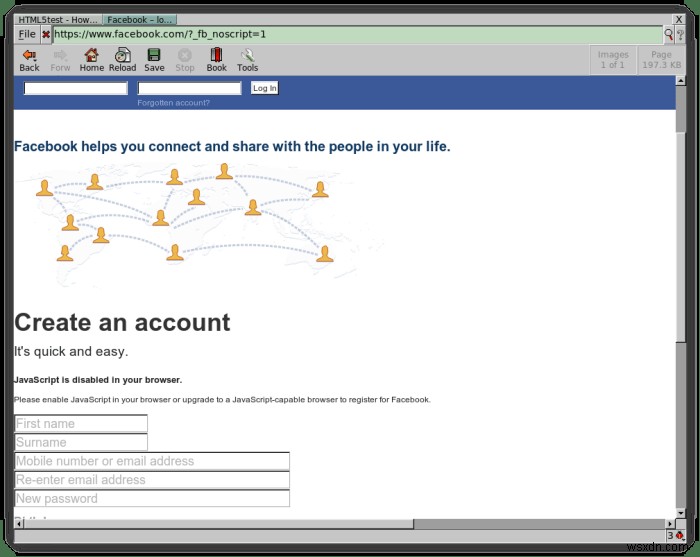Open the Tools toolbar icon
700x557 pixels.
[x=247, y=60]
